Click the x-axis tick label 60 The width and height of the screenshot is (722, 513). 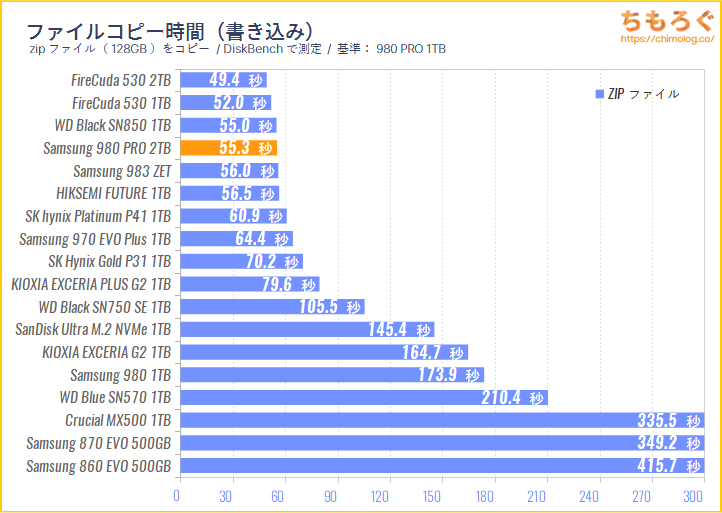279,496
